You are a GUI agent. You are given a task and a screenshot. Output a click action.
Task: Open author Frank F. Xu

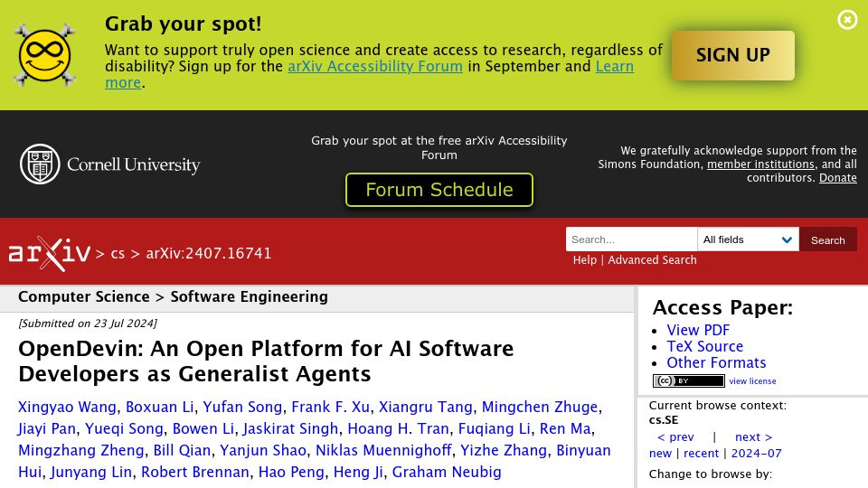coord(331,408)
